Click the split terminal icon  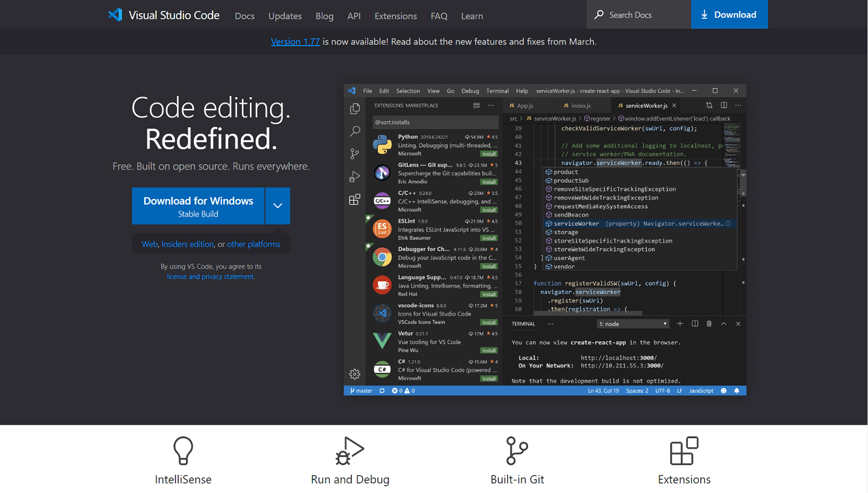tap(695, 323)
